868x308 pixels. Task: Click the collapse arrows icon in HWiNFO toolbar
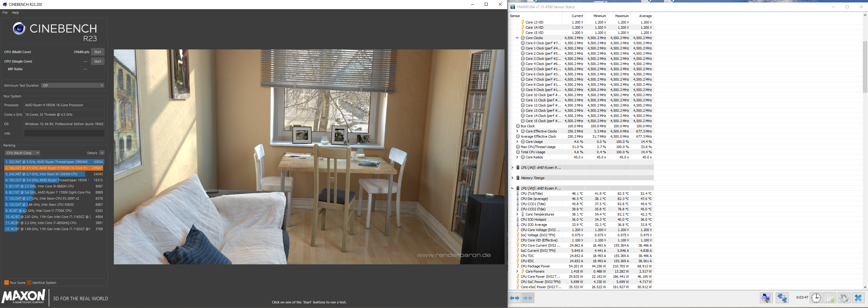click(x=528, y=298)
